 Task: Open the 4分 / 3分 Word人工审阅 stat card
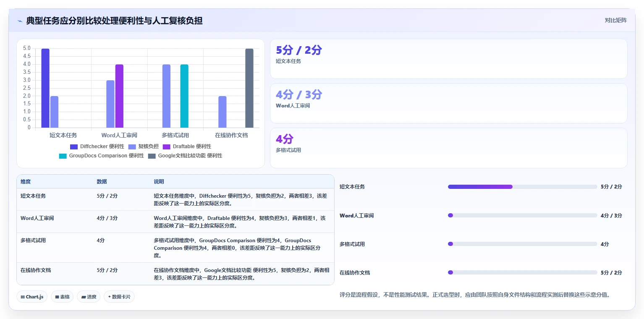pos(448,103)
